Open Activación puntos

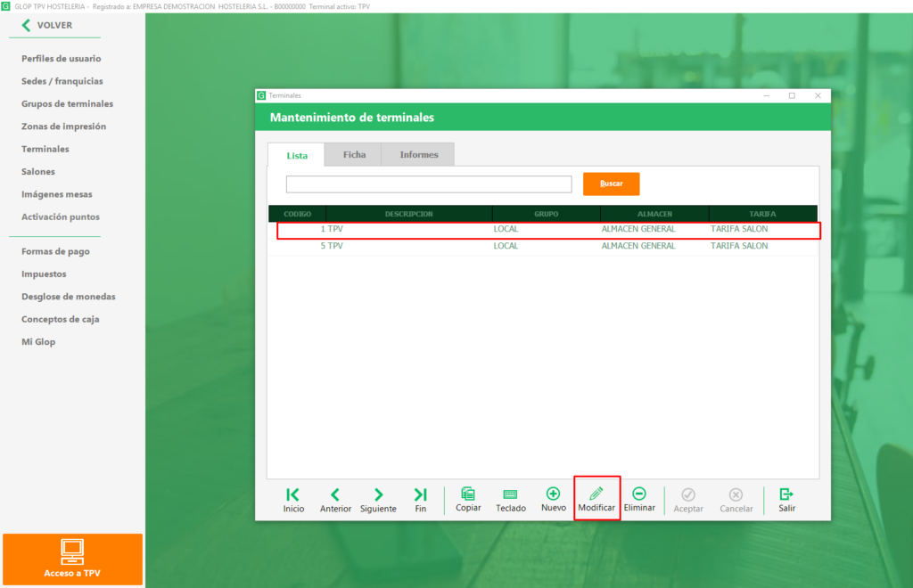tap(61, 217)
